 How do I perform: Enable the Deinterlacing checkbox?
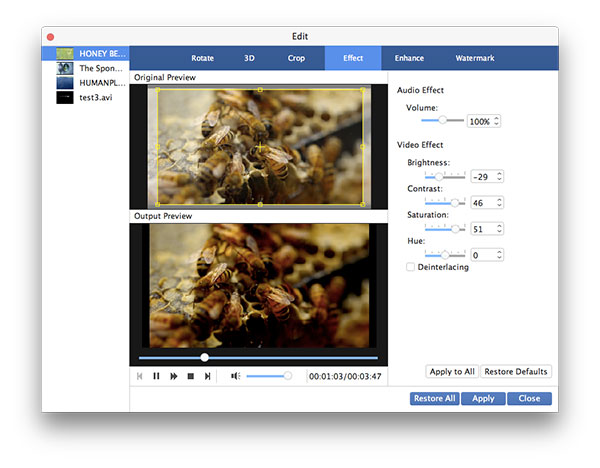pos(411,267)
